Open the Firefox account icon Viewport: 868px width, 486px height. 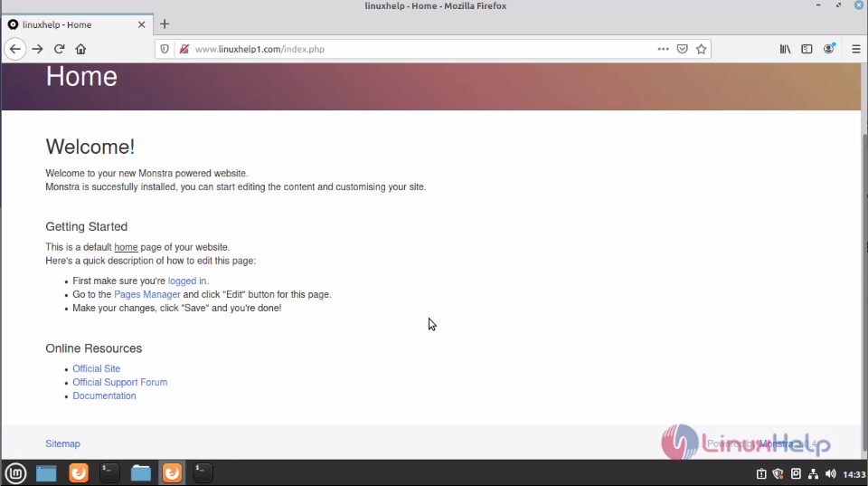coord(829,49)
